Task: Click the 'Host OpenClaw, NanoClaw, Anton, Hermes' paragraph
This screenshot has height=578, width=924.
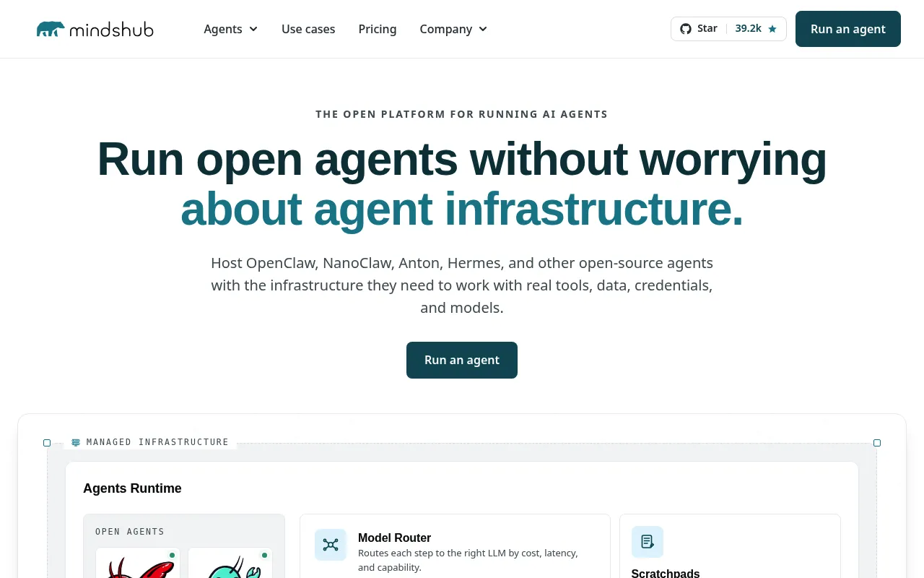Action: pyautogui.click(x=462, y=285)
